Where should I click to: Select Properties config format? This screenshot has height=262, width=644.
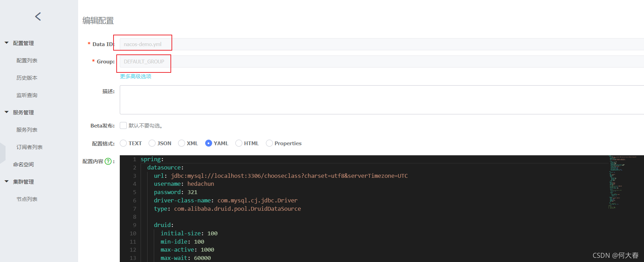coord(269,143)
